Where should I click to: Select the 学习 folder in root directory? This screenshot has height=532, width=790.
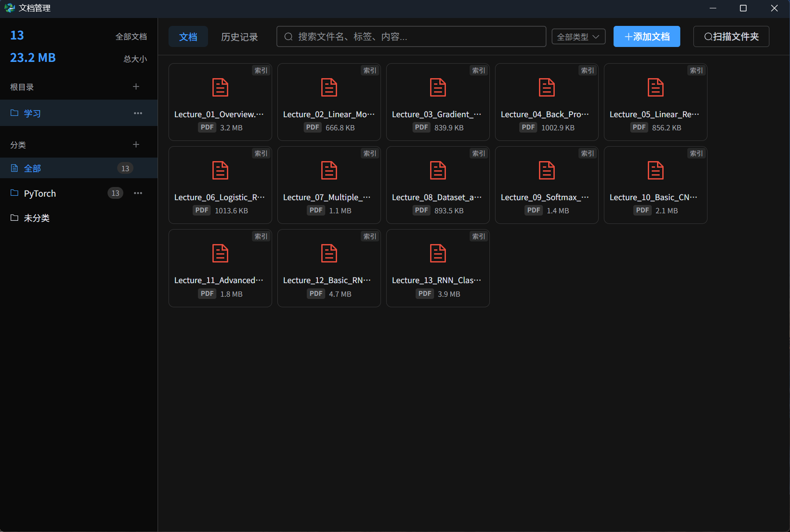pos(79,113)
